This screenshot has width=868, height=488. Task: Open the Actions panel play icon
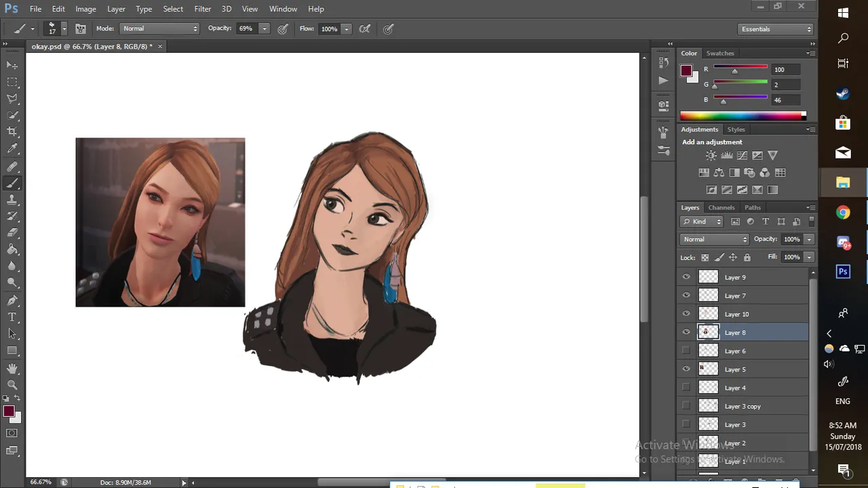(x=663, y=80)
